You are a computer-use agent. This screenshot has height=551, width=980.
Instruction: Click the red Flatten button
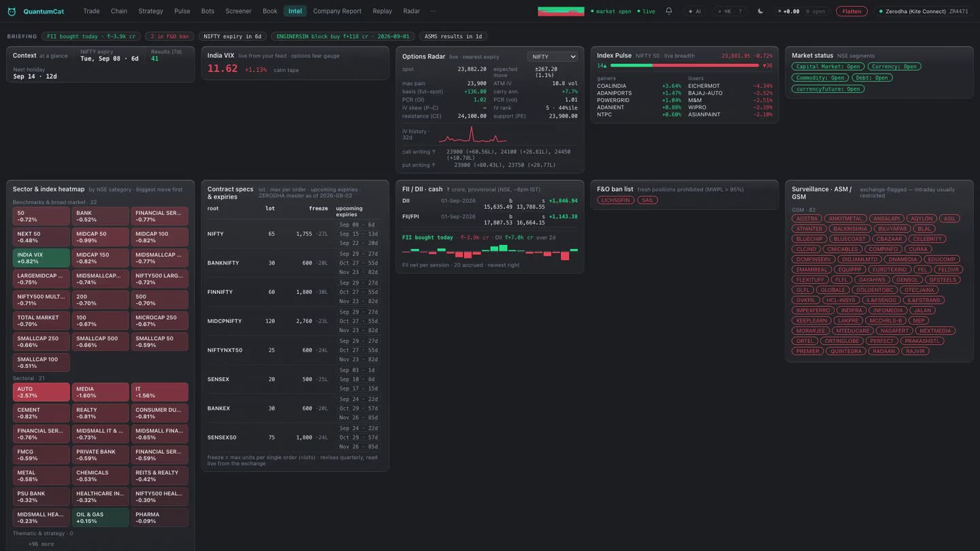point(851,12)
